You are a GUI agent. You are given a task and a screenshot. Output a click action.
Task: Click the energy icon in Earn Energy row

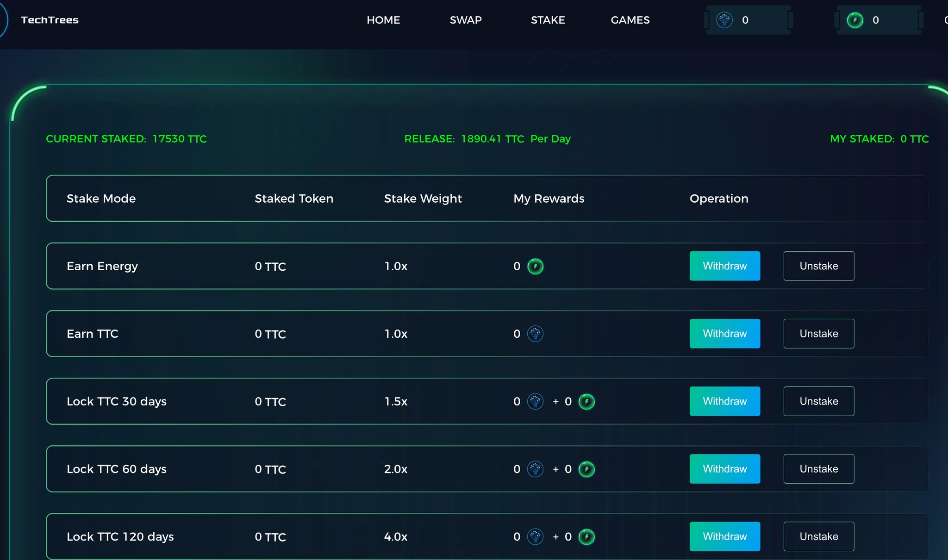(x=535, y=266)
